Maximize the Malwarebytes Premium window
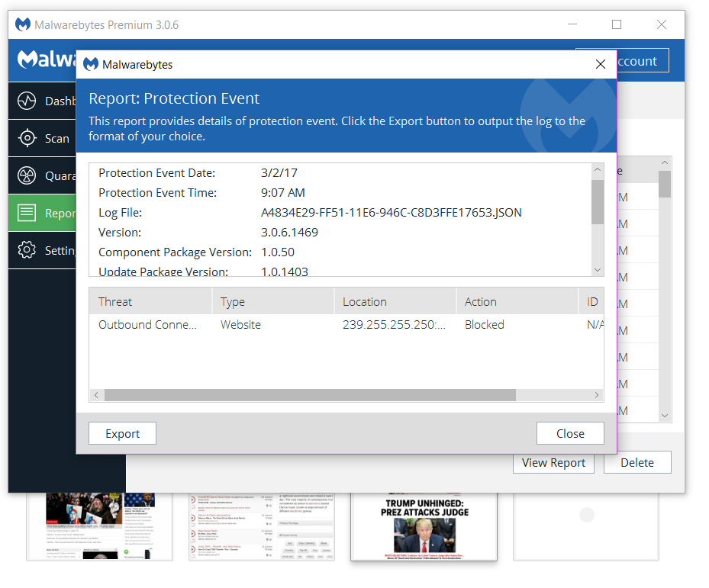Image resolution: width=709 pixels, height=588 pixels. click(x=617, y=24)
